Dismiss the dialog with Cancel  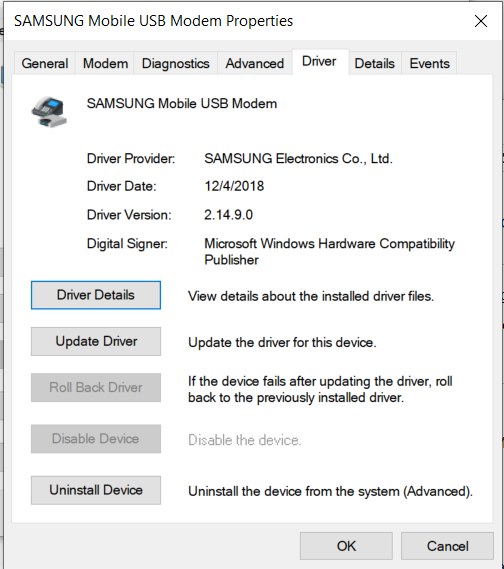click(x=447, y=546)
